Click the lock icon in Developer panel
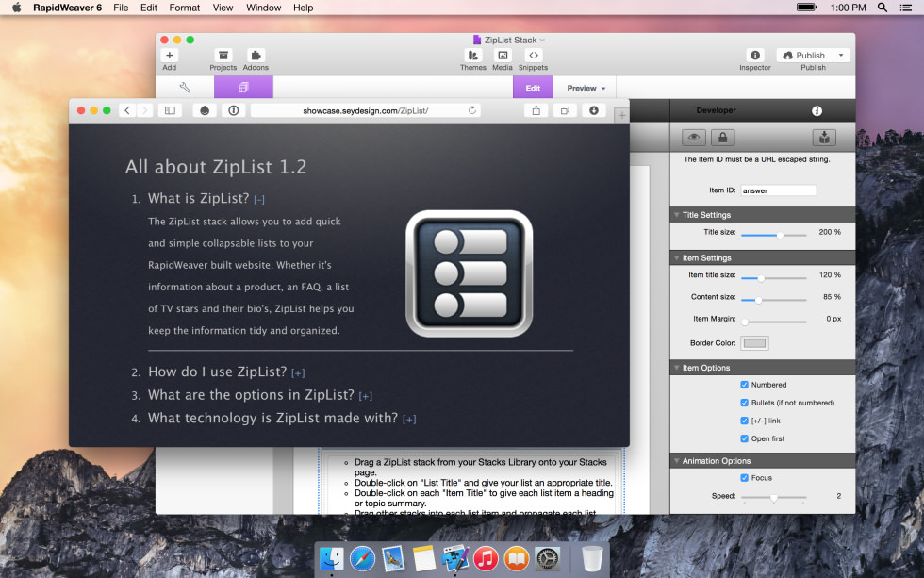The height and width of the screenshot is (578, 924). click(x=722, y=138)
